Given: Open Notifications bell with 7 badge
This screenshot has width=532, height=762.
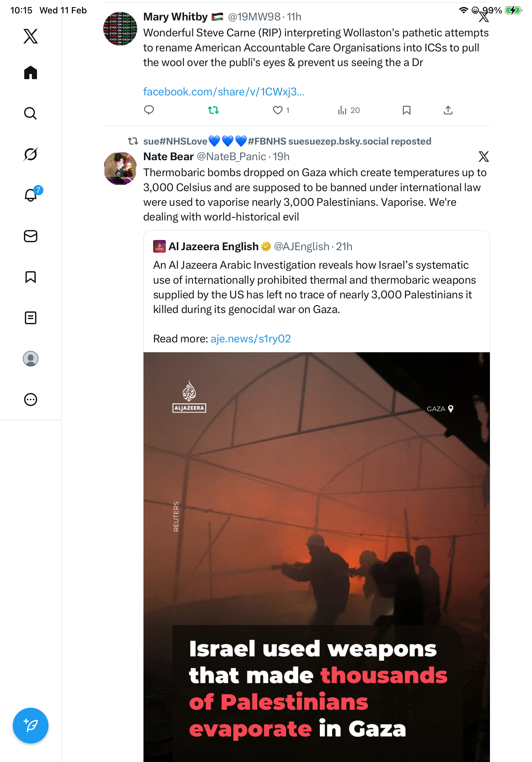Looking at the screenshot, I should coord(31,195).
